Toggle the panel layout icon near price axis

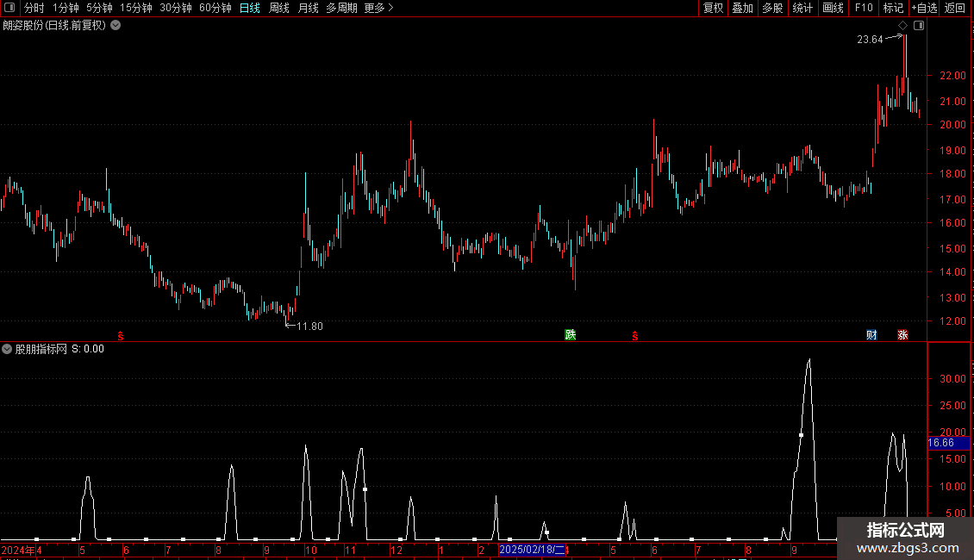(919, 26)
